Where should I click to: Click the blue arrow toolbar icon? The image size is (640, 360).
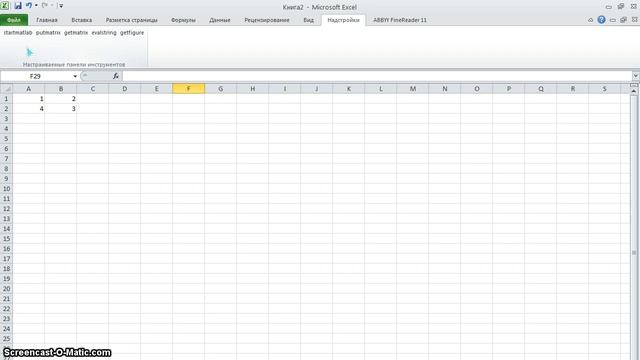pyautogui.click(x=29, y=52)
